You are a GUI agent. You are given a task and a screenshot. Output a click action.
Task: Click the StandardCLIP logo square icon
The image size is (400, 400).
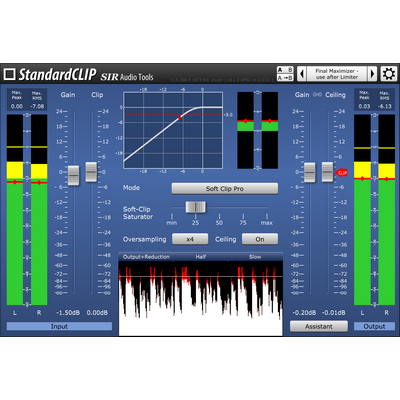coord(9,74)
